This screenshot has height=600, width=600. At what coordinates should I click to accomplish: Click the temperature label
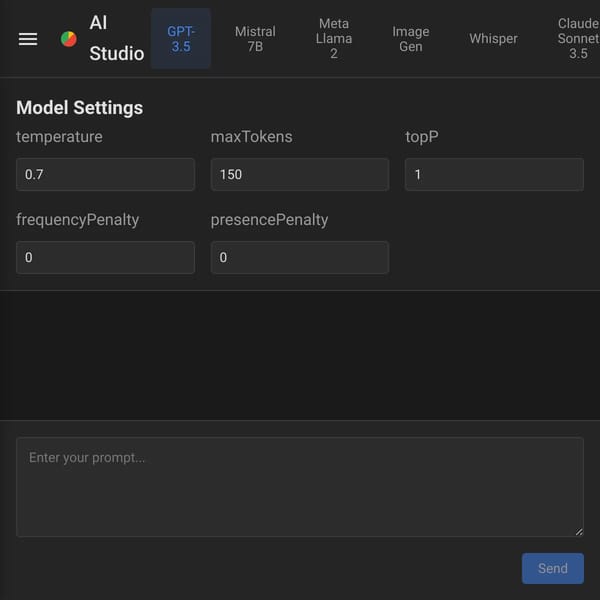pyautogui.click(x=59, y=137)
